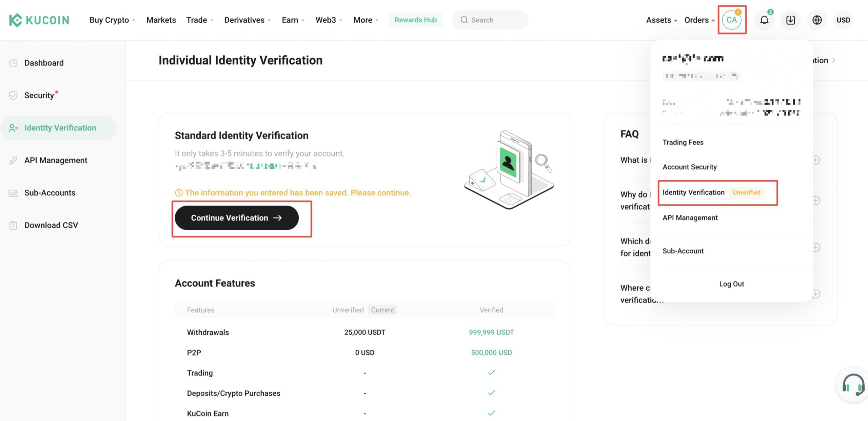The width and height of the screenshot is (868, 421).
Task: Click the notification bell icon
Action: pyautogui.click(x=764, y=20)
